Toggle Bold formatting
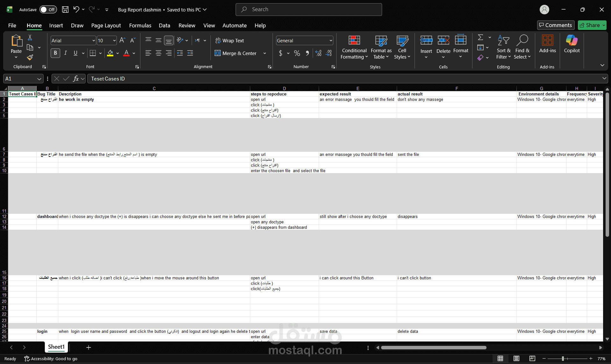This screenshot has width=611, height=364. pos(55,53)
